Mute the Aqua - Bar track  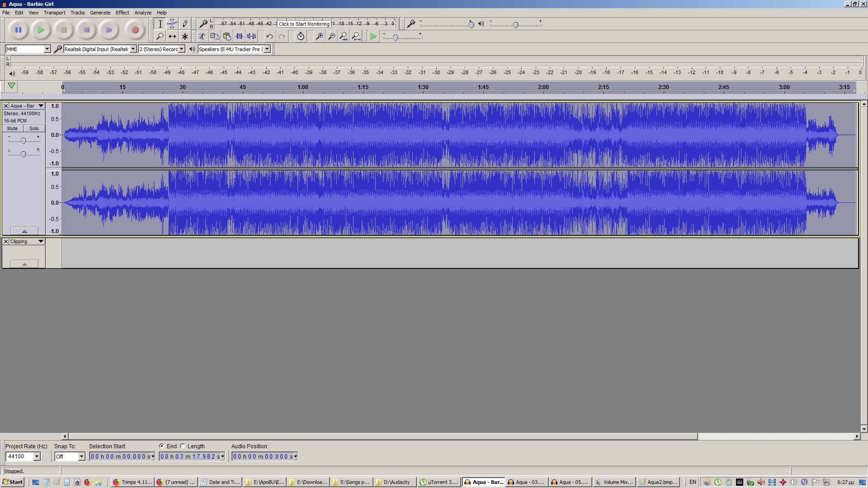coord(12,128)
